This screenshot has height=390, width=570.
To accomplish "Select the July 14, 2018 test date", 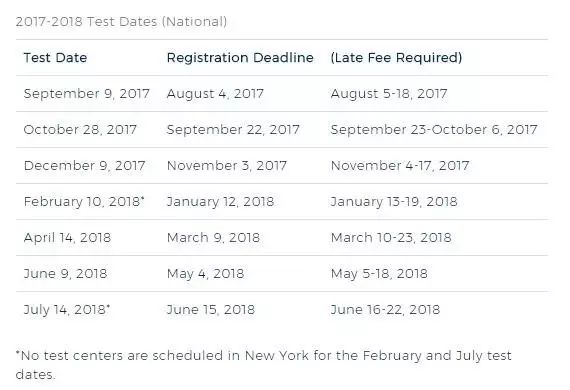I will click(67, 310).
